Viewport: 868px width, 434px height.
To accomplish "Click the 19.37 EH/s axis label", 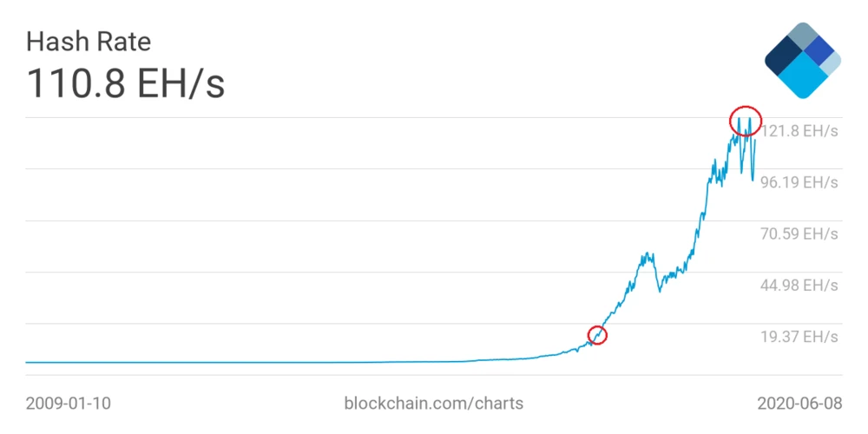I will click(799, 337).
